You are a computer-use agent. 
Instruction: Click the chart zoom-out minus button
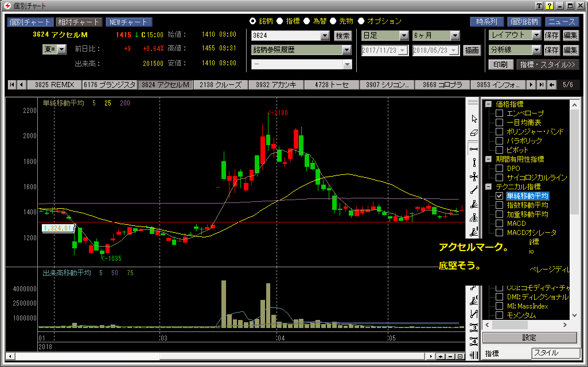pos(450,357)
